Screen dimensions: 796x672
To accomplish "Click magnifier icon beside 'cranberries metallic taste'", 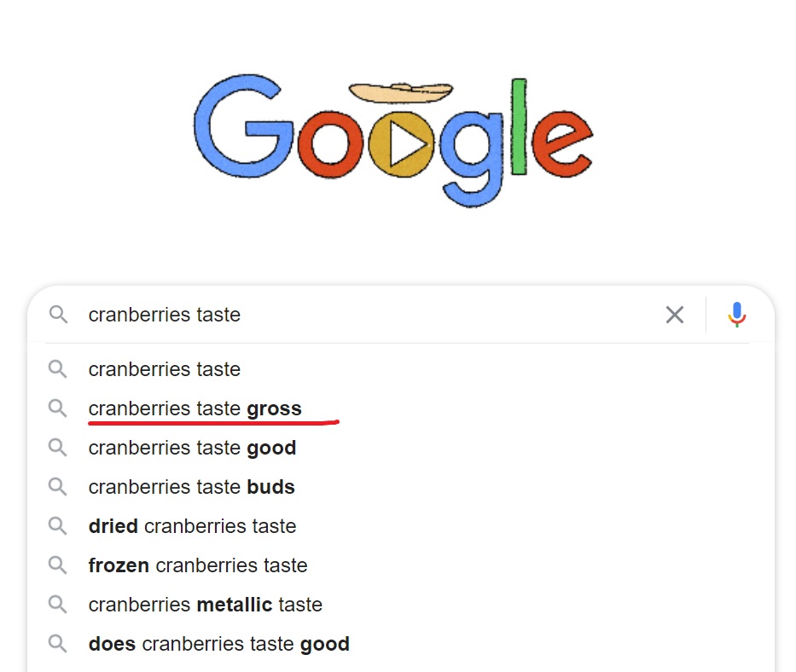I will coord(57,605).
